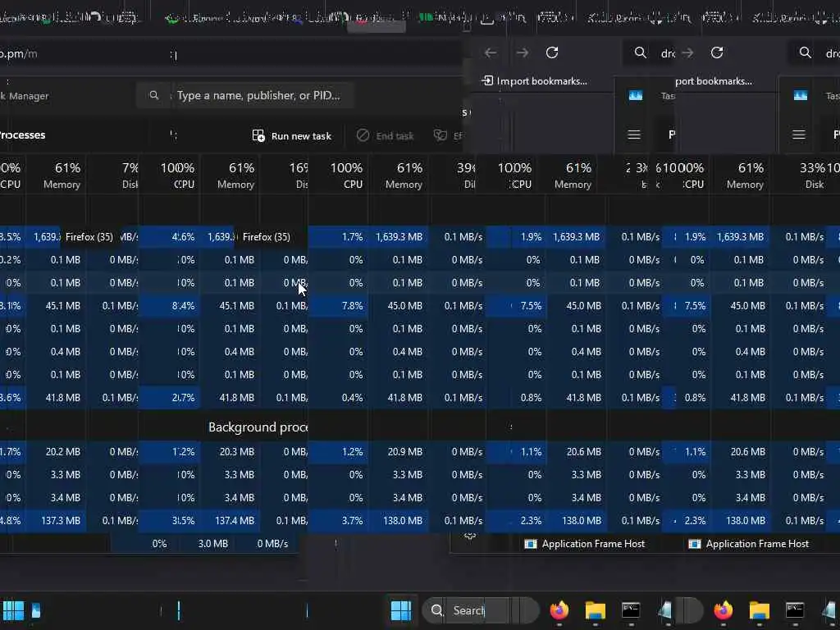Open the Processes page heading
This screenshot has height=630, width=840.
[x=22, y=135]
